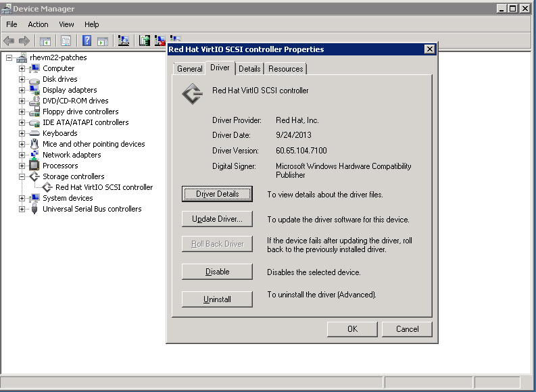The height and width of the screenshot is (392, 536).
Task: Click the IDE ATA/ATAPI controllers icon
Action: click(x=34, y=122)
